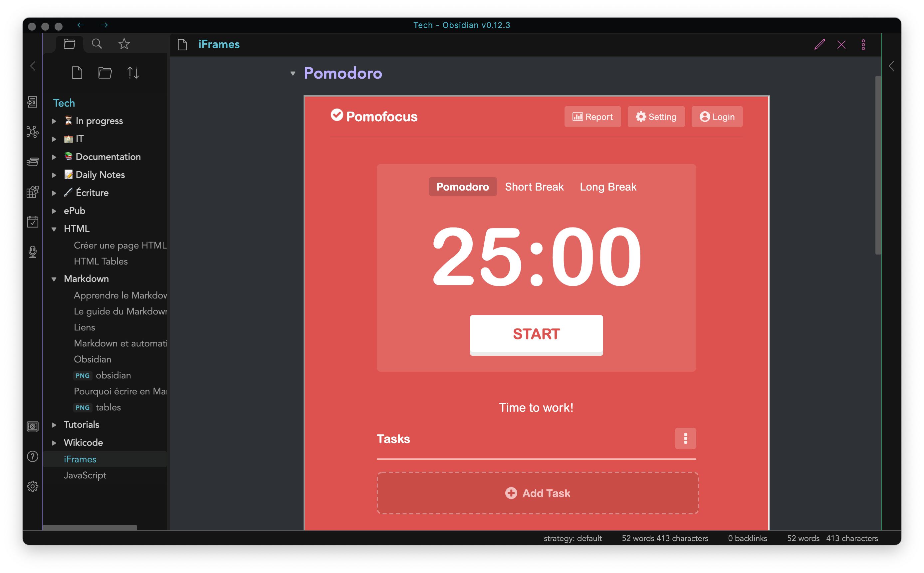The height and width of the screenshot is (573, 924).
Task: Click the Pomofocus Login button
Action: 717,117
